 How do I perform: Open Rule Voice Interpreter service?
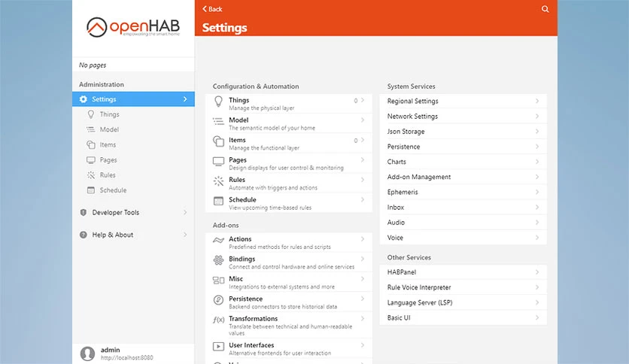tap(463, 287)
